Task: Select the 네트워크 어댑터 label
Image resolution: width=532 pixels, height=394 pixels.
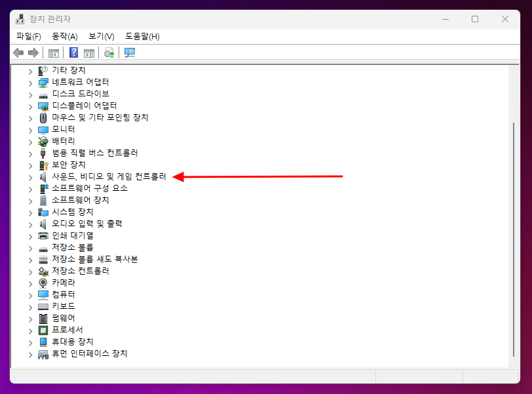Action: point(81,82)
